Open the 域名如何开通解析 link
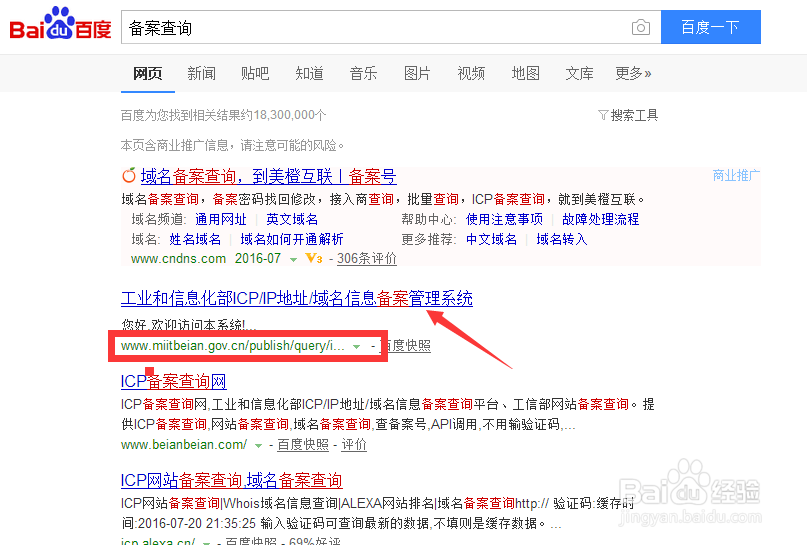 pos(292,239)
